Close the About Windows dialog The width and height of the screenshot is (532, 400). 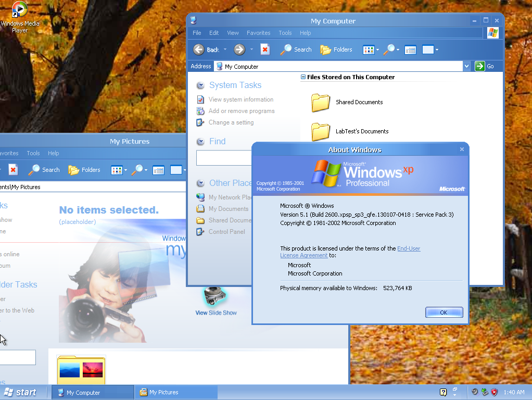[462, 149]
